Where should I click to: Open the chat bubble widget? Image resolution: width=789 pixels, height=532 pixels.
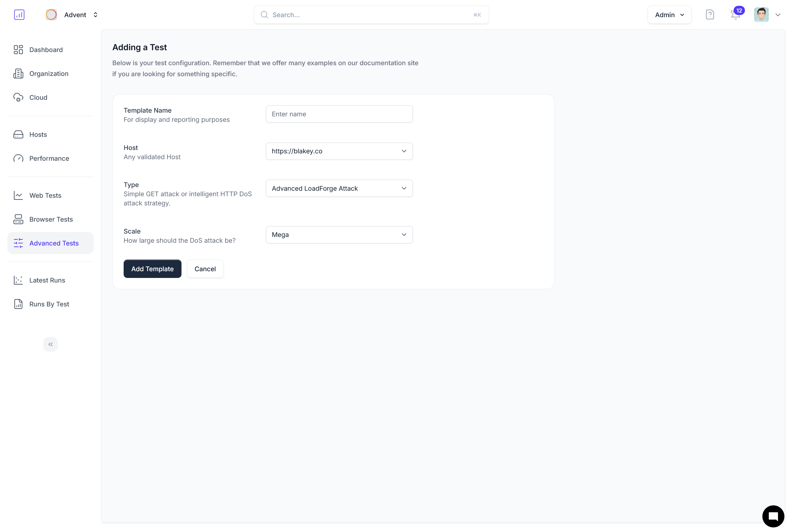tap(773, 516)
